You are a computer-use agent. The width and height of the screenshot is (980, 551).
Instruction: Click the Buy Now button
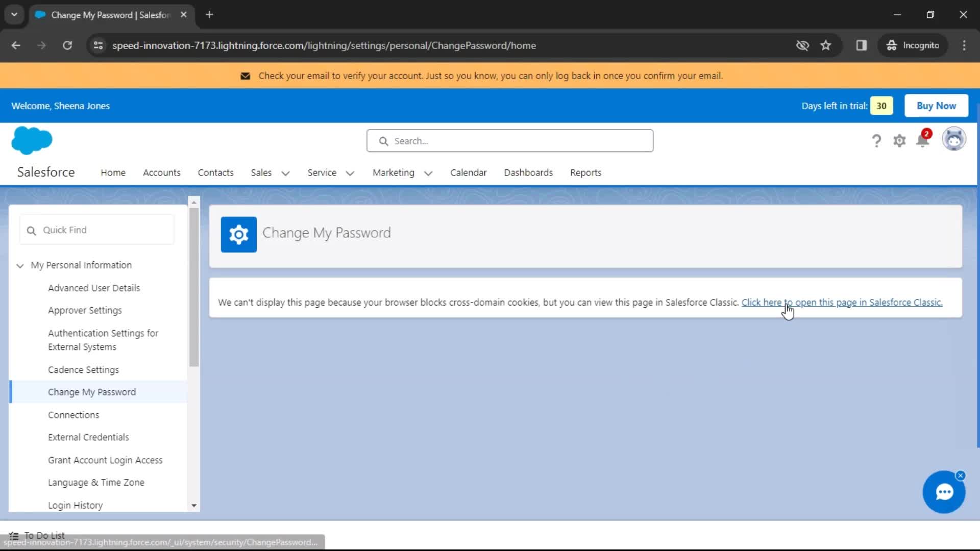936,106
